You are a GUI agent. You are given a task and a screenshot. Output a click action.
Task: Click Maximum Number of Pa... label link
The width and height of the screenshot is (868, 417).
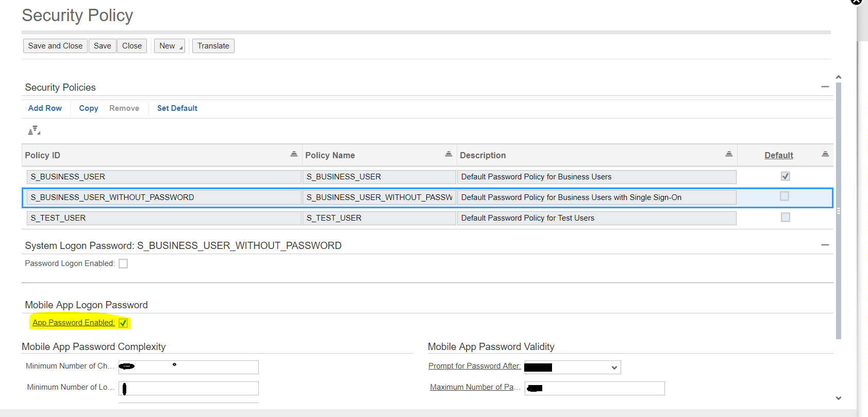(475, 387)
